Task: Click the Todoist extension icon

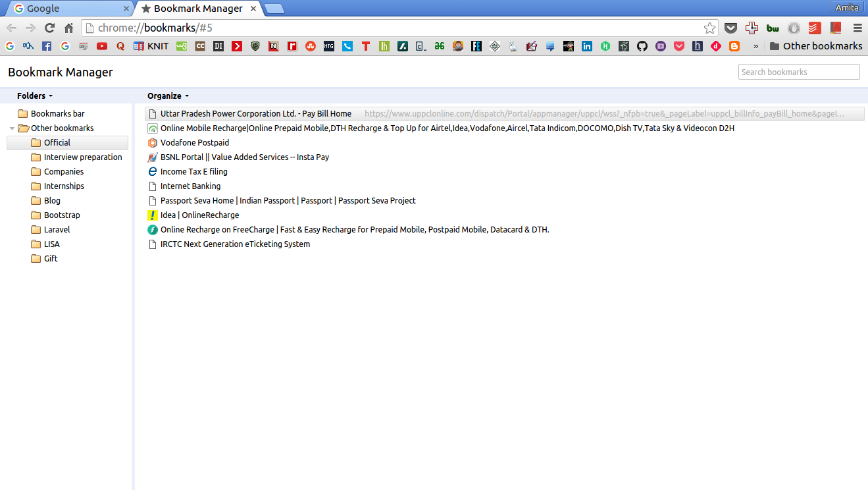Action: (x=814, y=28)
